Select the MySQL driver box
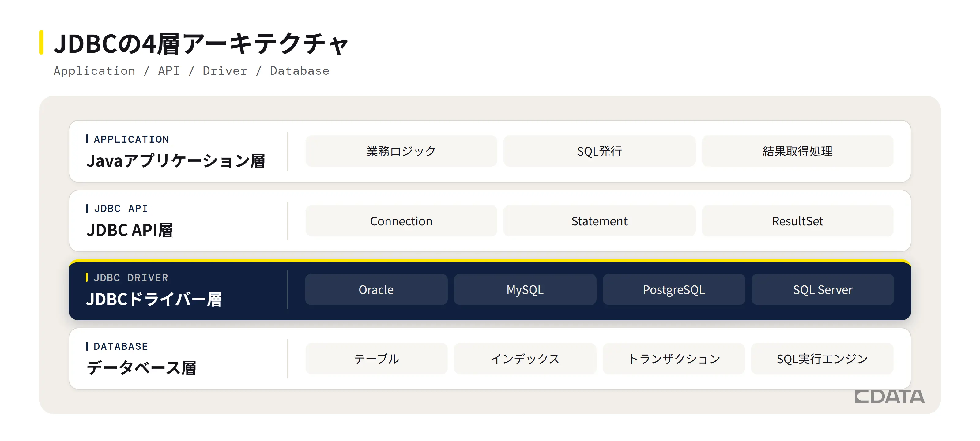Image resolution: width=980 pixels, height=441 pixels. point(525,290)
